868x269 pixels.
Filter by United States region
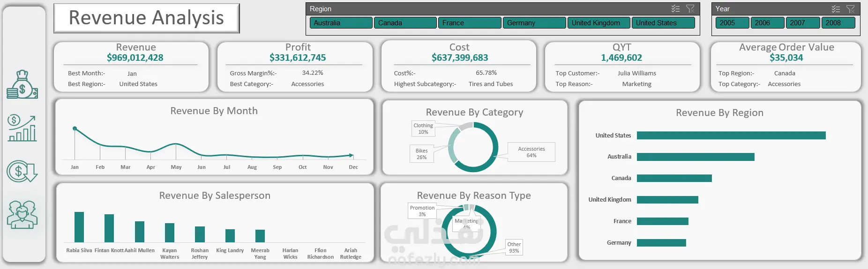(x=663, y=23)
